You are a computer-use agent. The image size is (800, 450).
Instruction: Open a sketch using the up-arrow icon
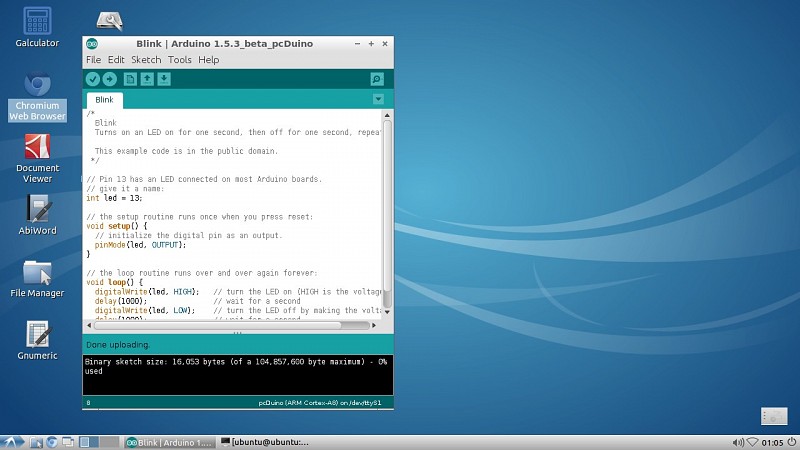pyautogui.click(x=147, y=79)
